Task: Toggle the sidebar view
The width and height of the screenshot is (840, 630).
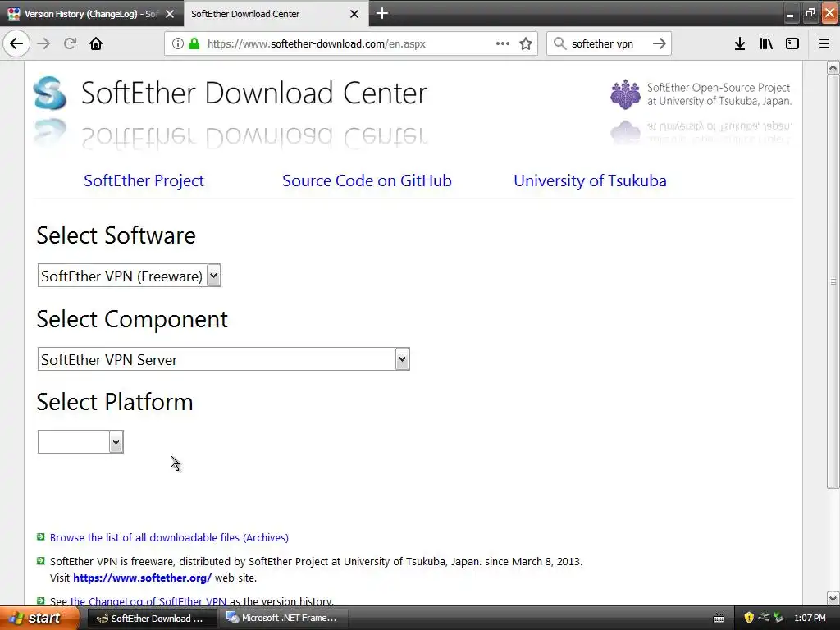Action: click(x=792, y=43)
